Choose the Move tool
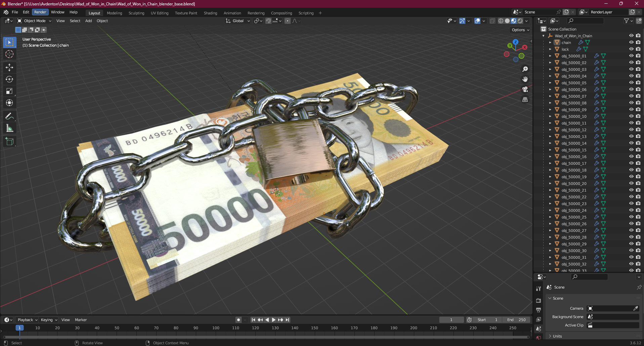Image resolution: width=644 pixels, height=346 pixels. [x=9, y=67]
